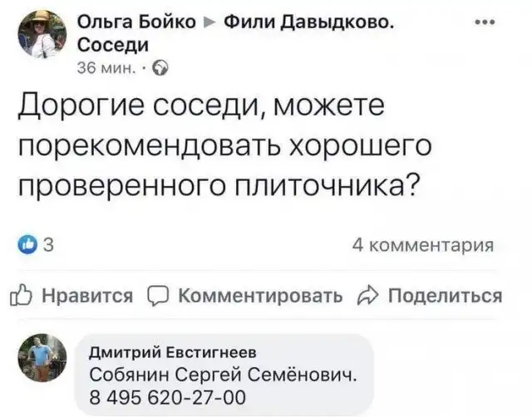Show the 4 комментария list
The image size is (532, 417).
pos(421,245)
